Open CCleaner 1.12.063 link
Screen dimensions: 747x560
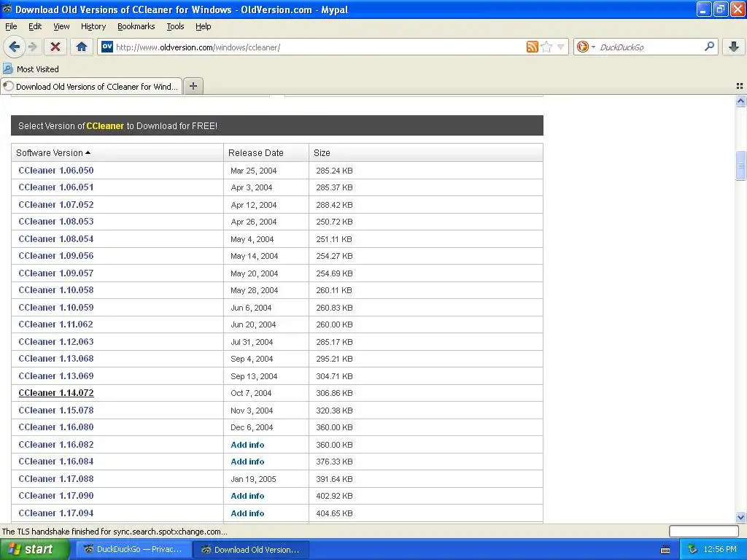click(x=55, y=342)
